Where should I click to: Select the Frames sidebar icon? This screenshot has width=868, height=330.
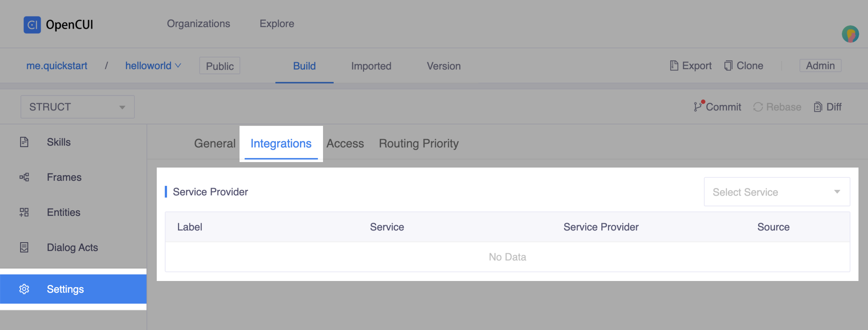coord(24,177)
